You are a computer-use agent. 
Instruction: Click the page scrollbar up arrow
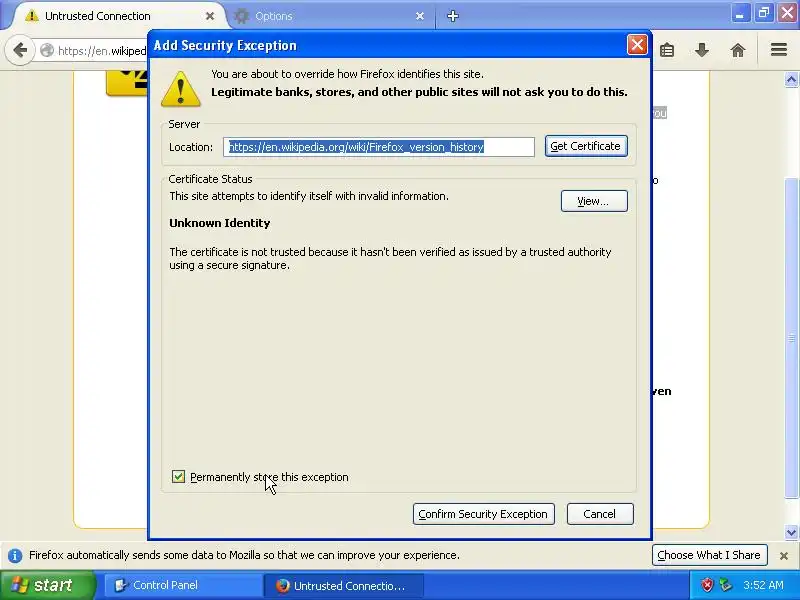coord(791,80)
